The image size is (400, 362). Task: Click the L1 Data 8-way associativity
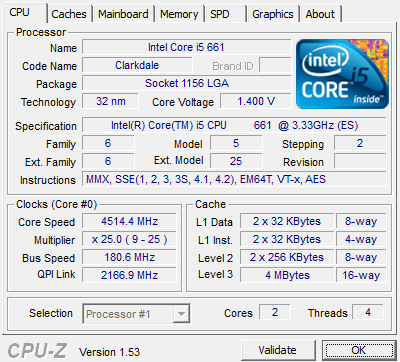(361, 221)
